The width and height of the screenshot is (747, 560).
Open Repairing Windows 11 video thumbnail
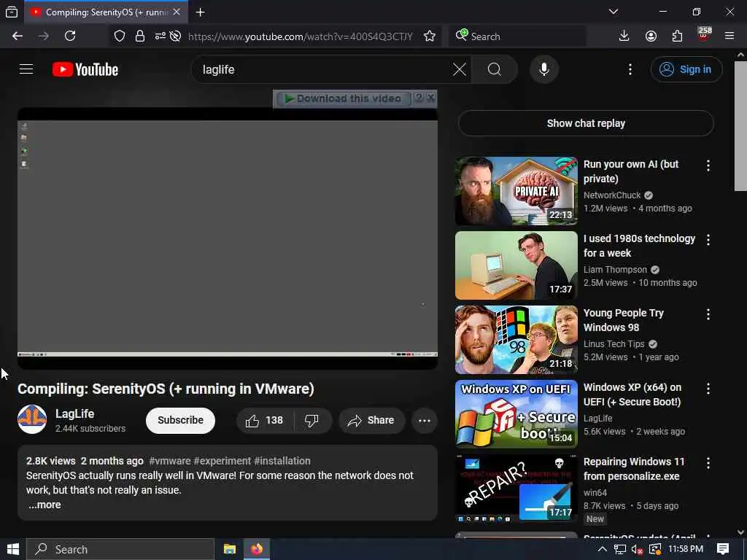[x=516, y=488]
